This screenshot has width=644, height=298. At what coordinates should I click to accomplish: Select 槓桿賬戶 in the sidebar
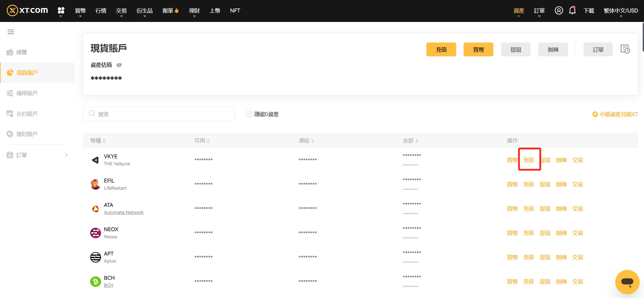point(27,93)
